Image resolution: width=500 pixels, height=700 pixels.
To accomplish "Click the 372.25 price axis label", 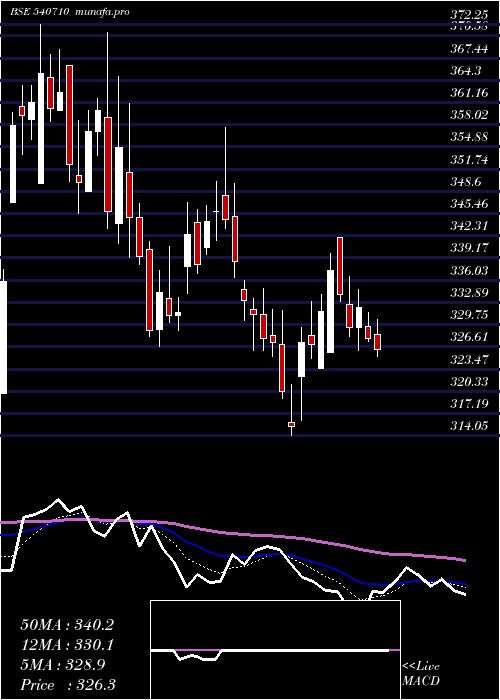I will pyautogui.click(x=469, y=16).
